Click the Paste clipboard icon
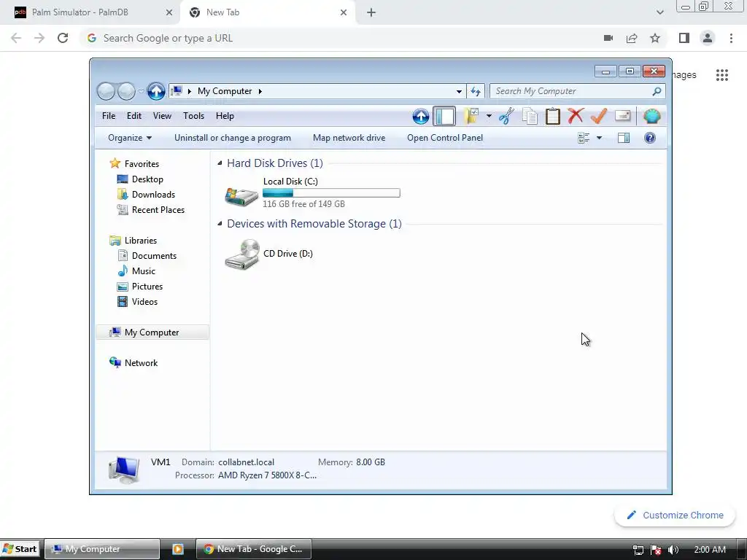 553,116
